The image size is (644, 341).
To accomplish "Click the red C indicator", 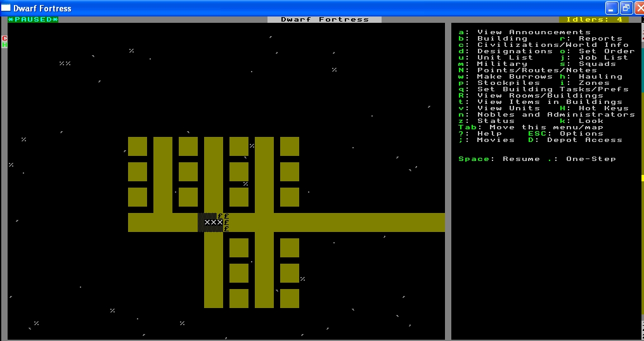I will pos(4,39).
